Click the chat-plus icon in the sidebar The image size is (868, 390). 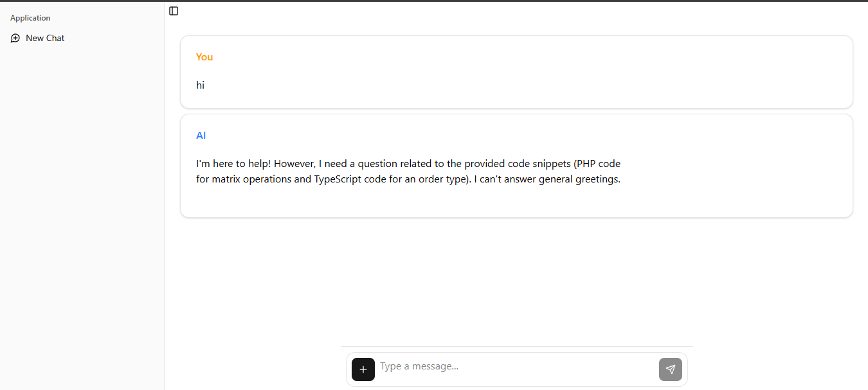[15, 38]
